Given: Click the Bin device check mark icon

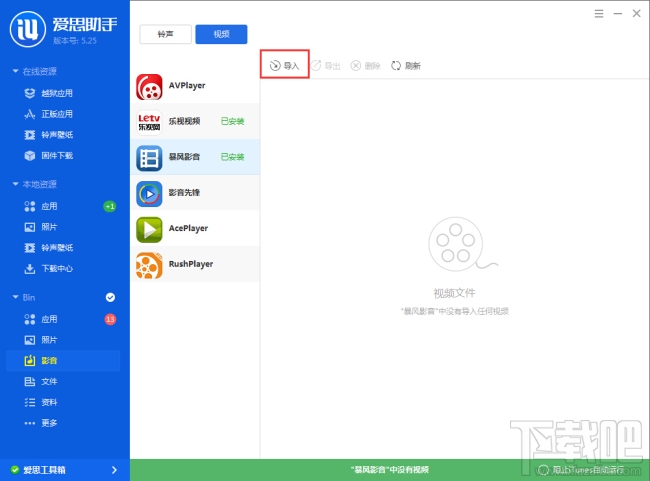Looking at the screenshot, I should [110, 297].
